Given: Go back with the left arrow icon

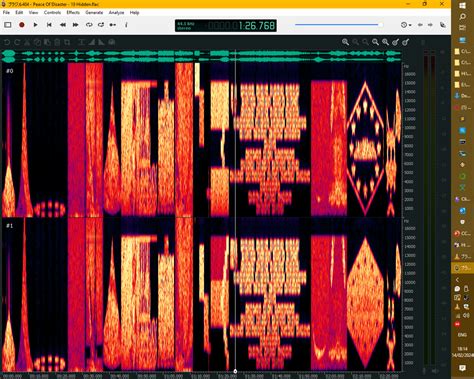Looking at the screenshot, I should 420,25.
